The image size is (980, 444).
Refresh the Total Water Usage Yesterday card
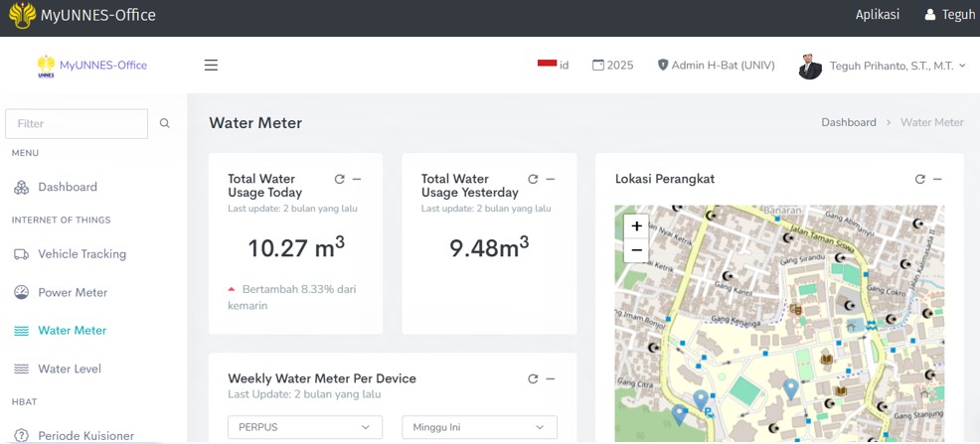pos(533,179)
